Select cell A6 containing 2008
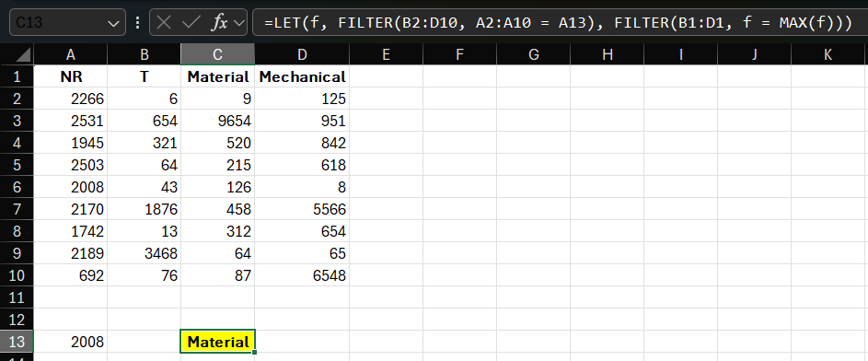Viewport: 868px width, 361px height. point(70,187)
